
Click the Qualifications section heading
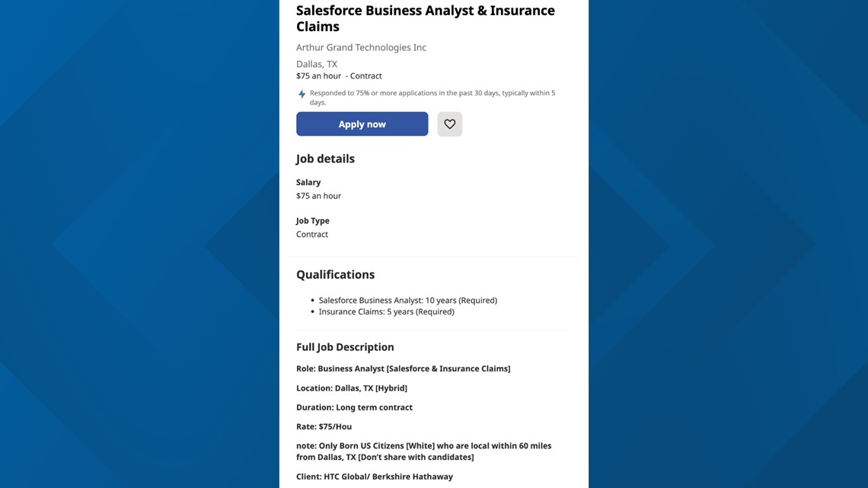point(335,274)
